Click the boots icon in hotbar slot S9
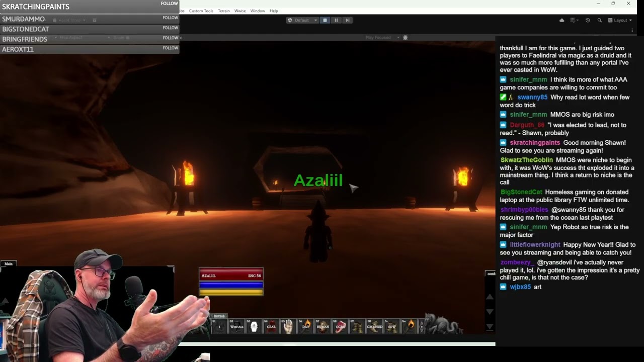 (357, 326)
